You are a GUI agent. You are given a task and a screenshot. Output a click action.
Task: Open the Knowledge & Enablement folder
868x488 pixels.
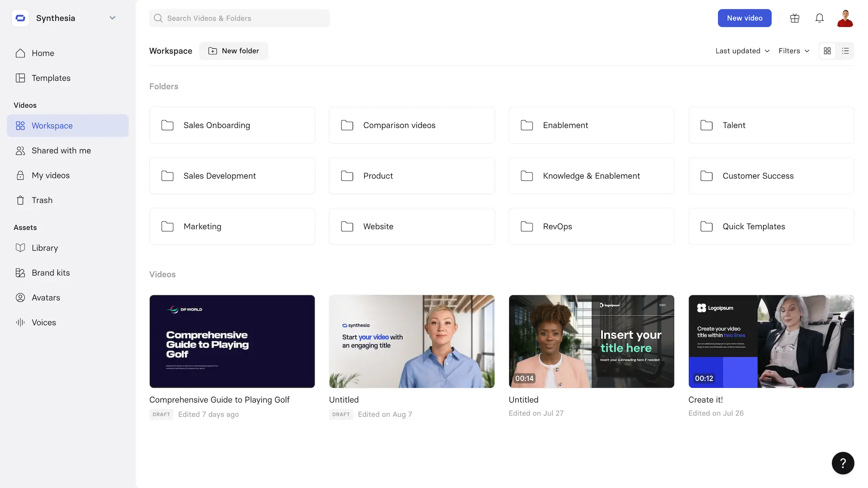tap(591, 176)
